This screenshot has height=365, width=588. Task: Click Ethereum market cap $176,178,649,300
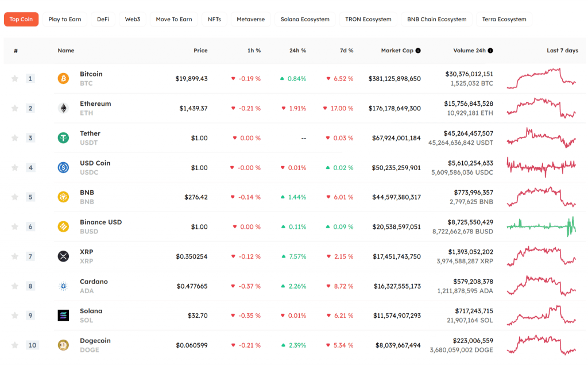click(x=394, y=108)
